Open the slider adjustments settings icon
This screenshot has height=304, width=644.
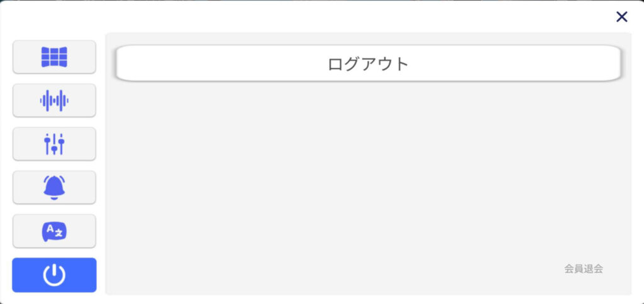click(54, 144)
